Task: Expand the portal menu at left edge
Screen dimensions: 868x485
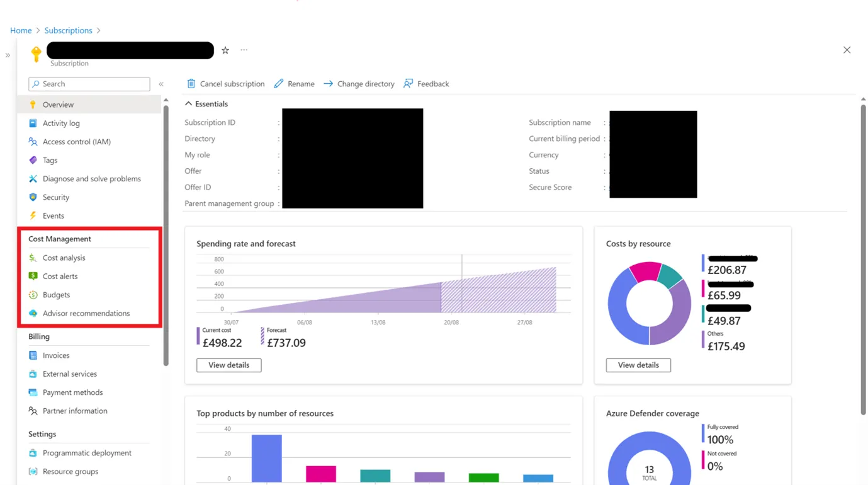Action: coord(8,55)
